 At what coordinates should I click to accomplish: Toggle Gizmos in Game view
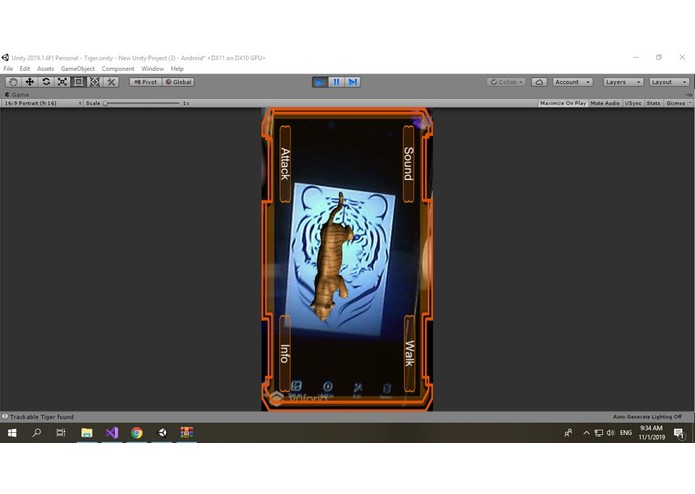tap(675, 103)
